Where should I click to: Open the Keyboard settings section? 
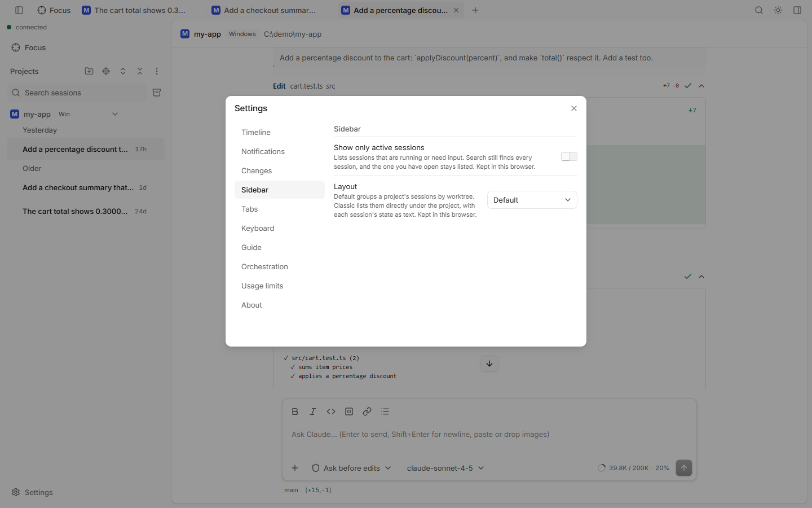[280, 228]
